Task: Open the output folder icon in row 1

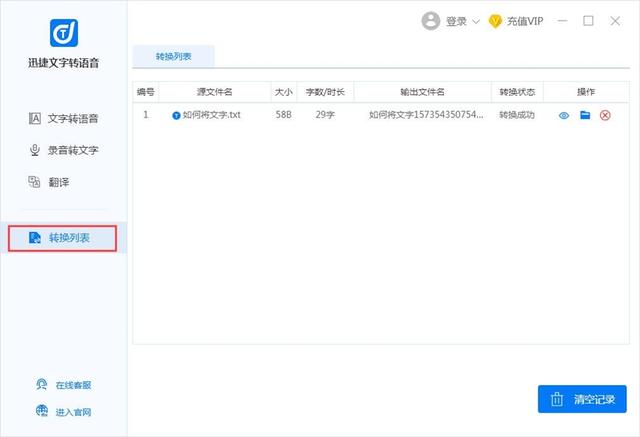Action: [x=585, y=115]
